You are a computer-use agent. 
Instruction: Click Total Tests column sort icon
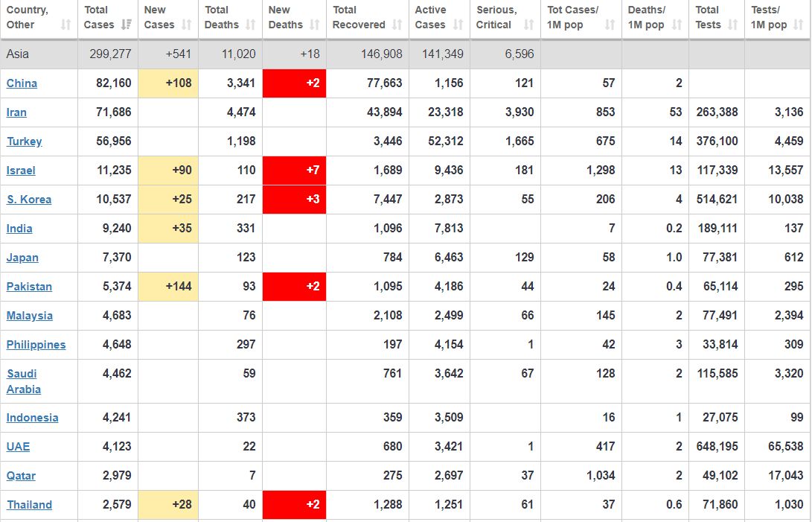[732, 25]
